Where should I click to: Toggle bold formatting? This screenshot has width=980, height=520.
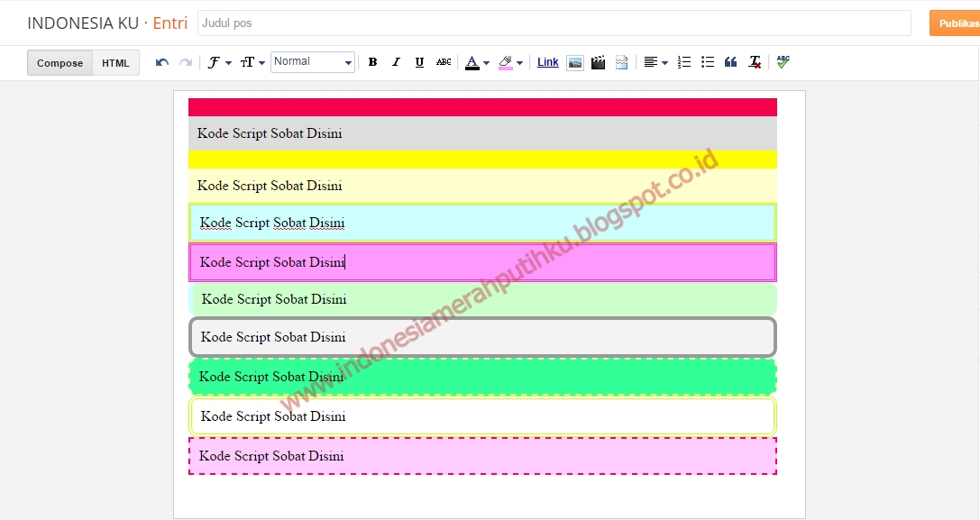pos(372,62)
